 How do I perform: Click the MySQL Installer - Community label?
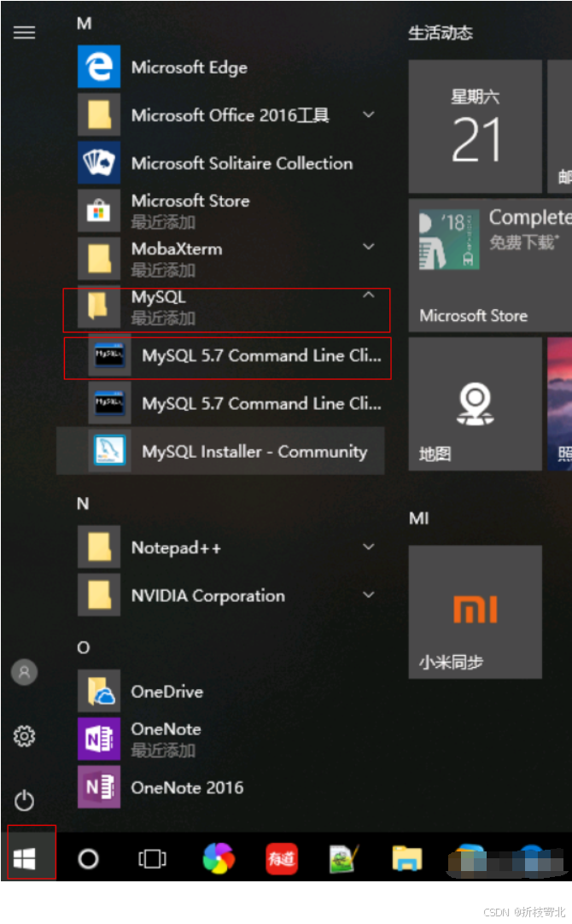[254, 452]
